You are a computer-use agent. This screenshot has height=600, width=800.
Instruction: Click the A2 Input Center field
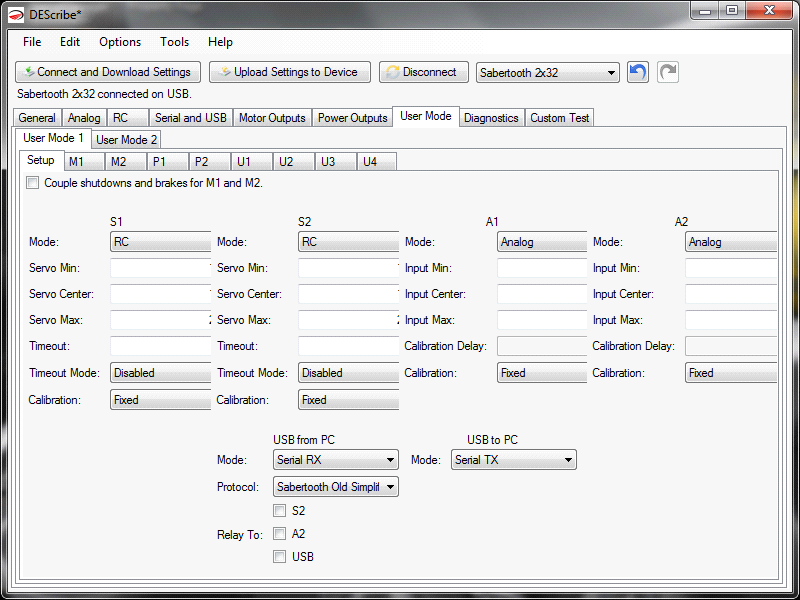[x=731, y=294]
